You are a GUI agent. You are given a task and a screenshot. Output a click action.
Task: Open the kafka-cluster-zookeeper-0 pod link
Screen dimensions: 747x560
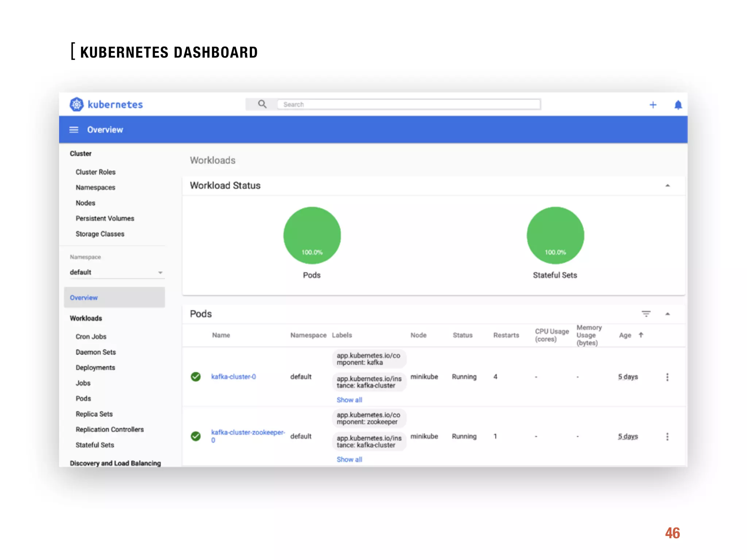pyautogui.click(x=248, y=436)
